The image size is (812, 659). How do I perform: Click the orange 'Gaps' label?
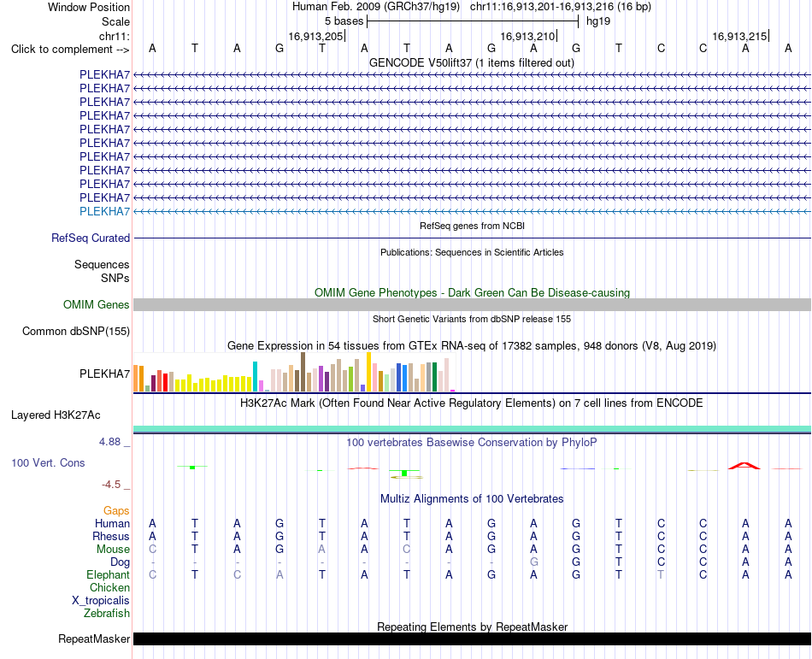click(116, 511)
